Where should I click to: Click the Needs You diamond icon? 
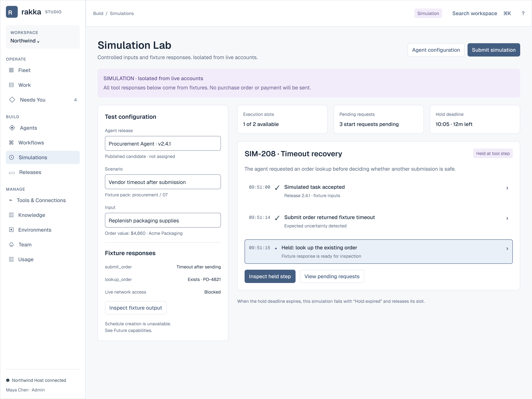tap(12, 100)
